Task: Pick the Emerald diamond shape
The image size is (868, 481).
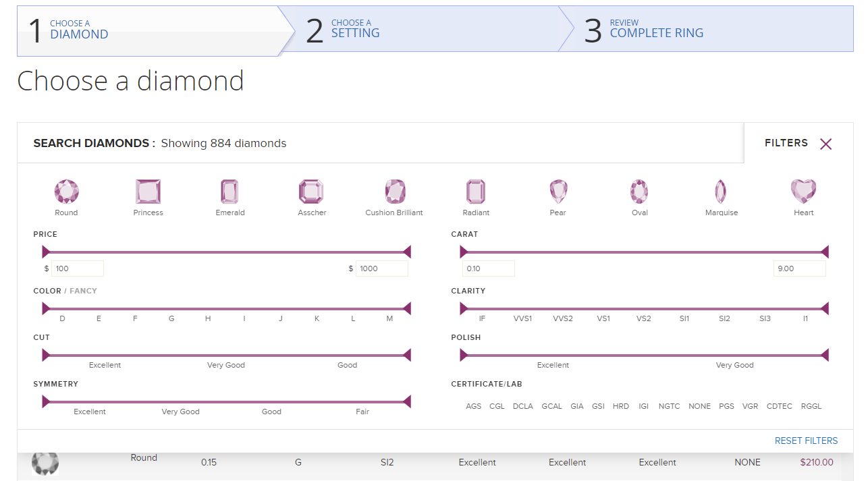Action: 229,192
